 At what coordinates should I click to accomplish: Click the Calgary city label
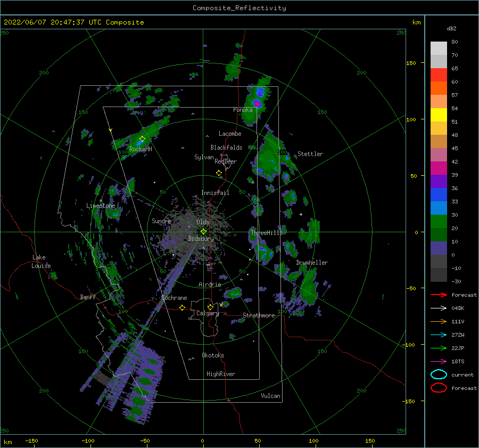[208, 313]
